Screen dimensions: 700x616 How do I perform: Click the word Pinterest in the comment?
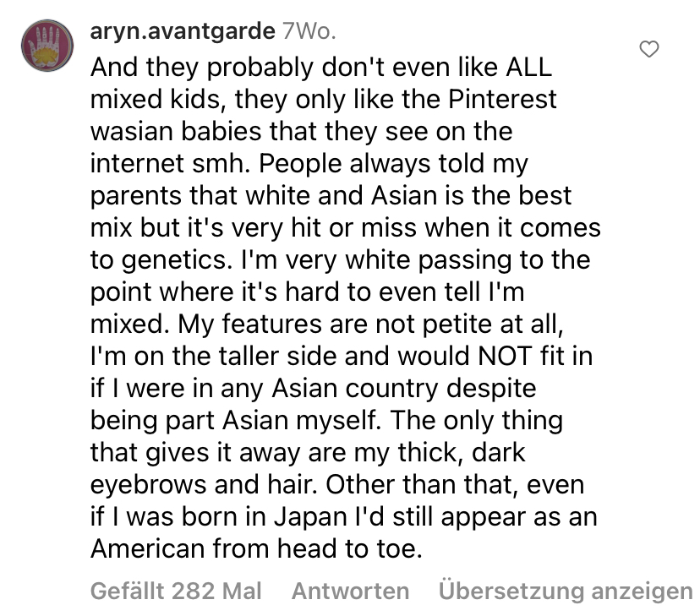(x=502, y=99)
